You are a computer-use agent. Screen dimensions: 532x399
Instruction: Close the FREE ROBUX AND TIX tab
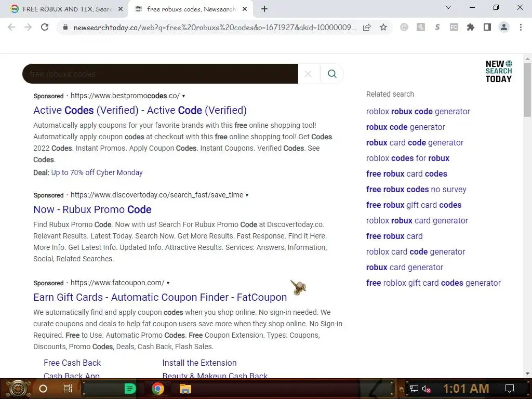point(121,9)
